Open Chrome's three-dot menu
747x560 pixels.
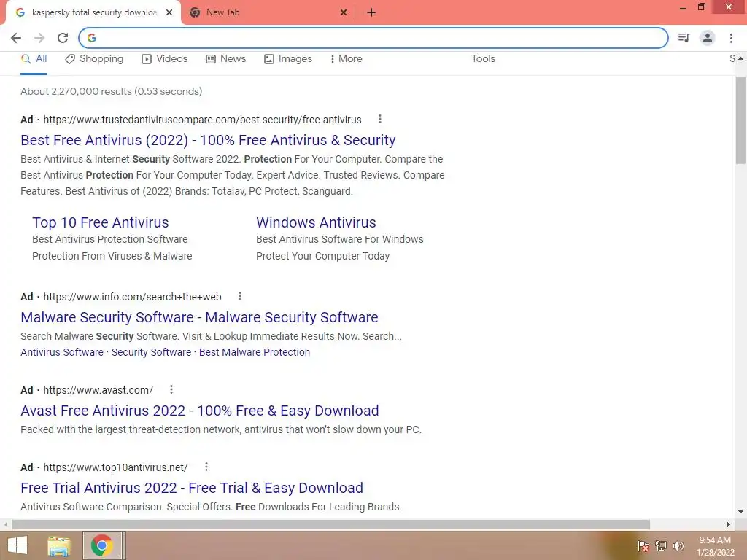[x=731, y=38]
